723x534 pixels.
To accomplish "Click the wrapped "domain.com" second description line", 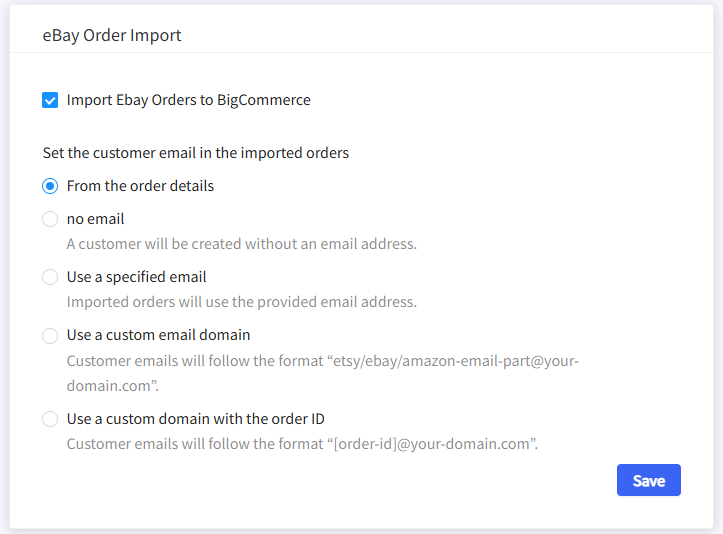I will click(108, 384).
